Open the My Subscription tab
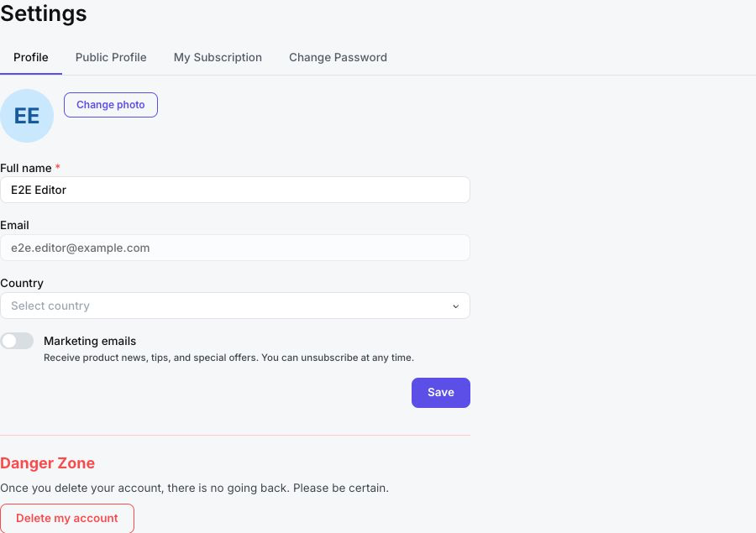This screenshot has width=756, height=533. click(218, 57)
